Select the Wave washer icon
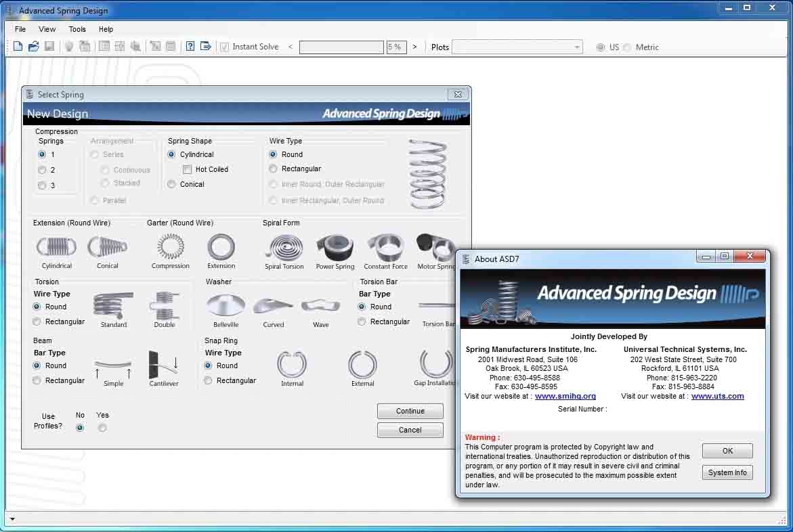Image resolution: width=793 pixels, height=532 pixels. pos(320,307)
